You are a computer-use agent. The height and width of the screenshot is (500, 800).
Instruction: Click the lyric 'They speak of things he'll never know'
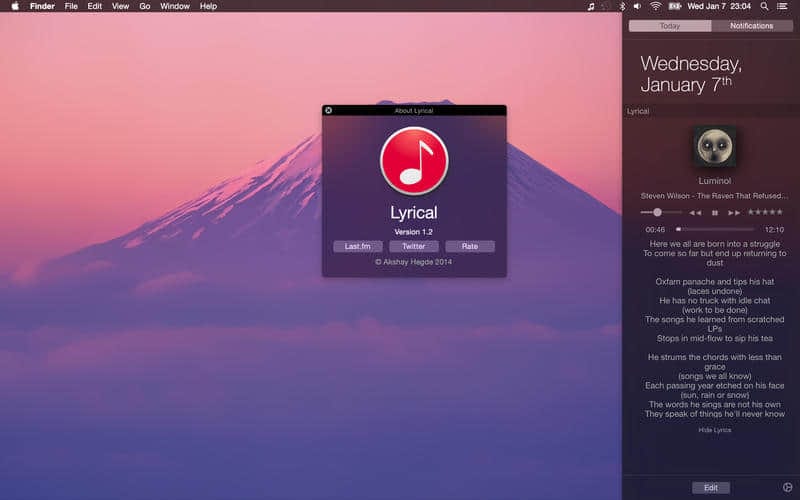pos(714,414)
